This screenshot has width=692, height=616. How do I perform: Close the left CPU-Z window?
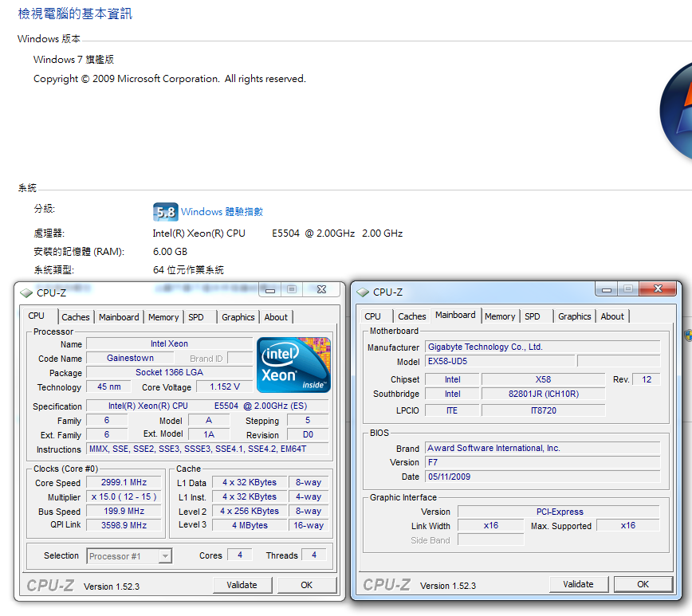[322, 289]
